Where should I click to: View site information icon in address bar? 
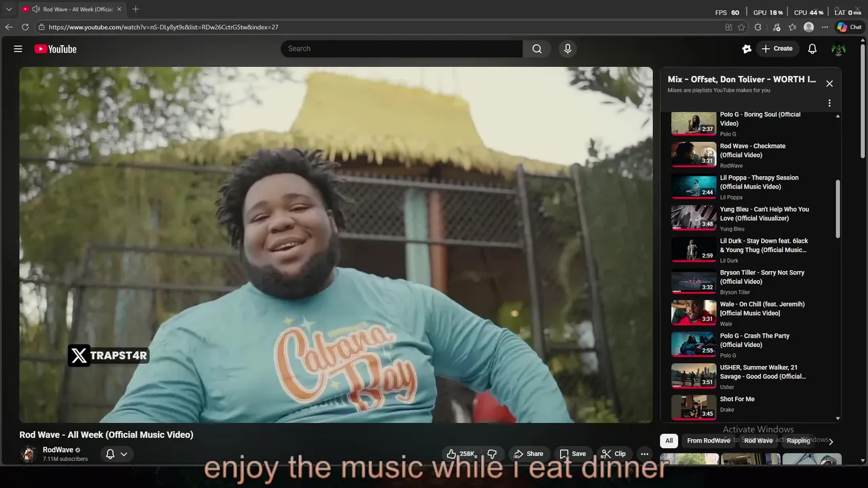pyautogui.click(x=41, y=27)
